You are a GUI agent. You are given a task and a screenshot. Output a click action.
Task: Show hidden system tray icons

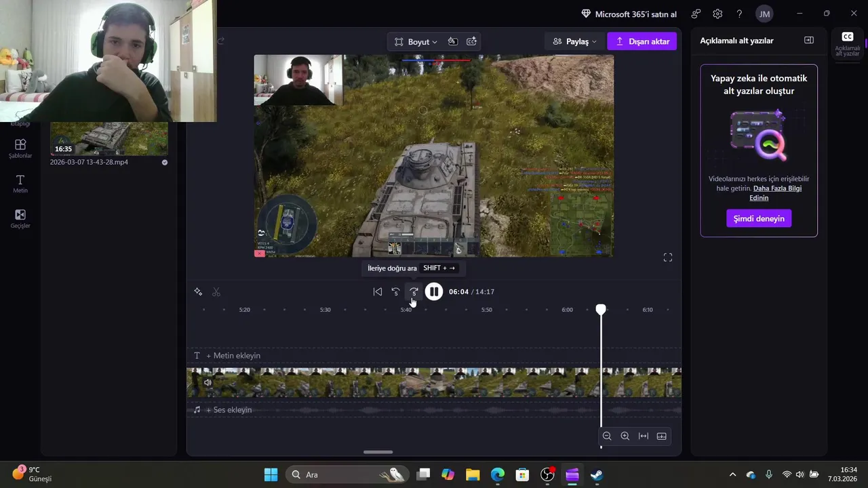pyautogui.click(x=732, y=474)
